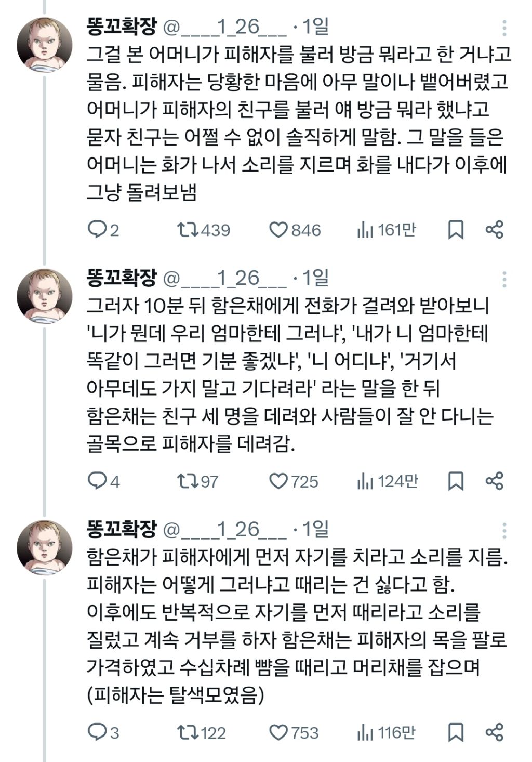Viewport: 532px width, 762px height.
Task: Like the tweet with 846 likes
Action: point(278,230)
